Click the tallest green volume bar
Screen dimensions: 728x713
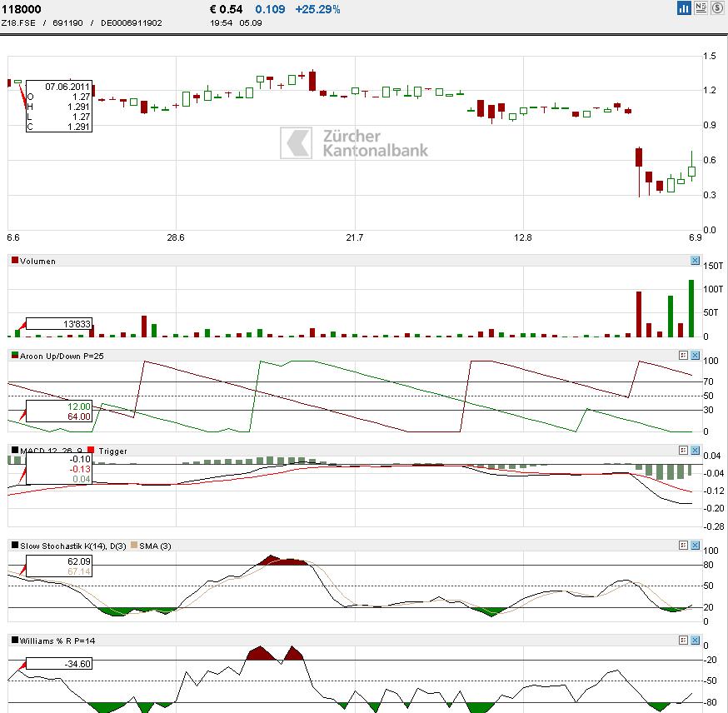[x=691, y=308]
